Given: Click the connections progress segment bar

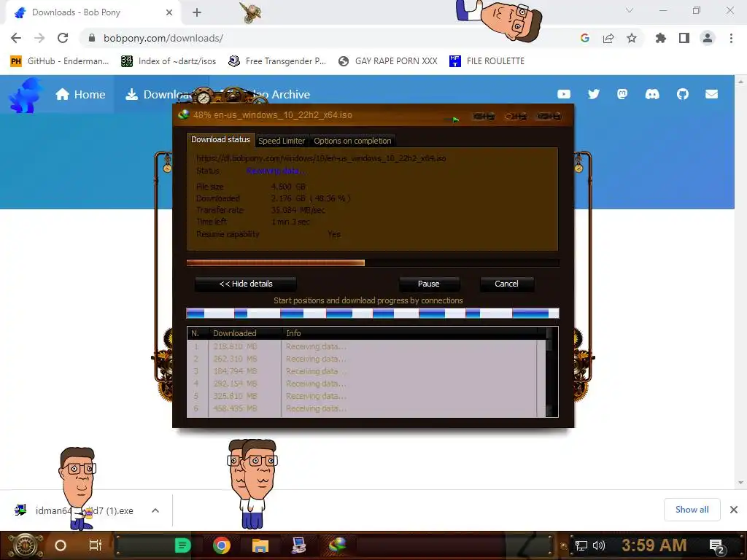Looking at the screenshot, I should [x=373, y=314].
